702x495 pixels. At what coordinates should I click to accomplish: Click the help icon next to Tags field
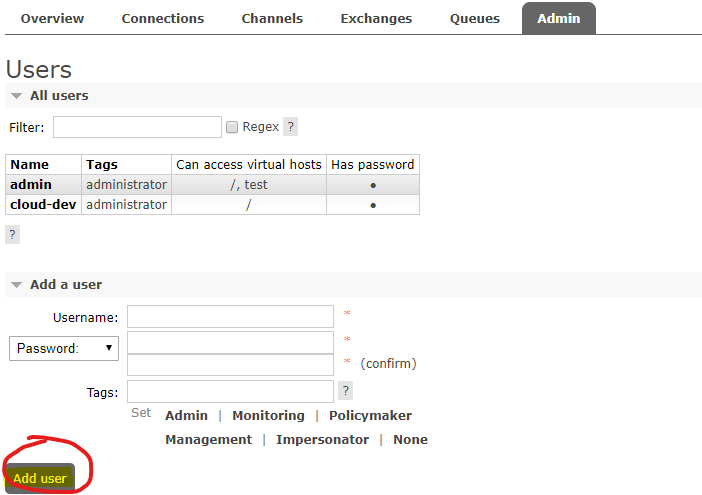tap(346, 391)
